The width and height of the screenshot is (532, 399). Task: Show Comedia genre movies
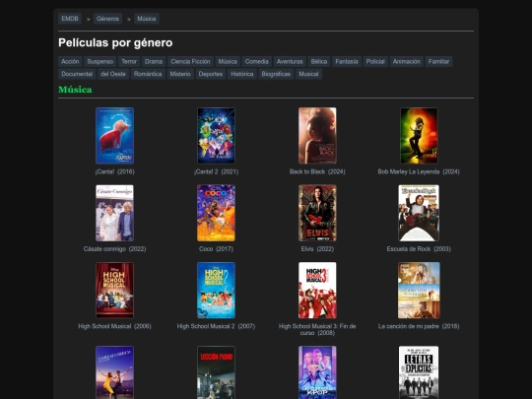(257, 61)
